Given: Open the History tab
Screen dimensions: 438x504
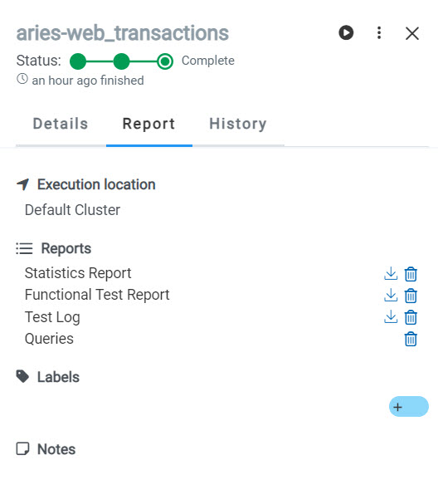Looking at the screenshot, I should coord(238,124).
